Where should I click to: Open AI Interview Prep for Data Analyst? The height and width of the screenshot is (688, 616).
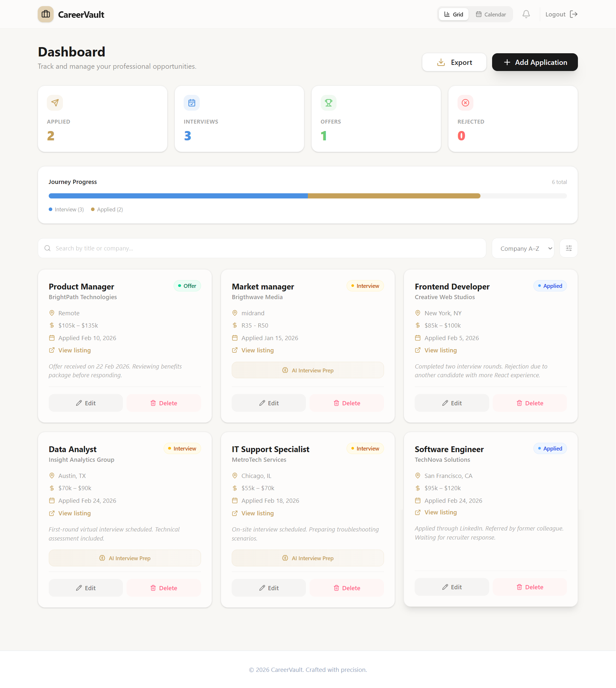[125, 558]
